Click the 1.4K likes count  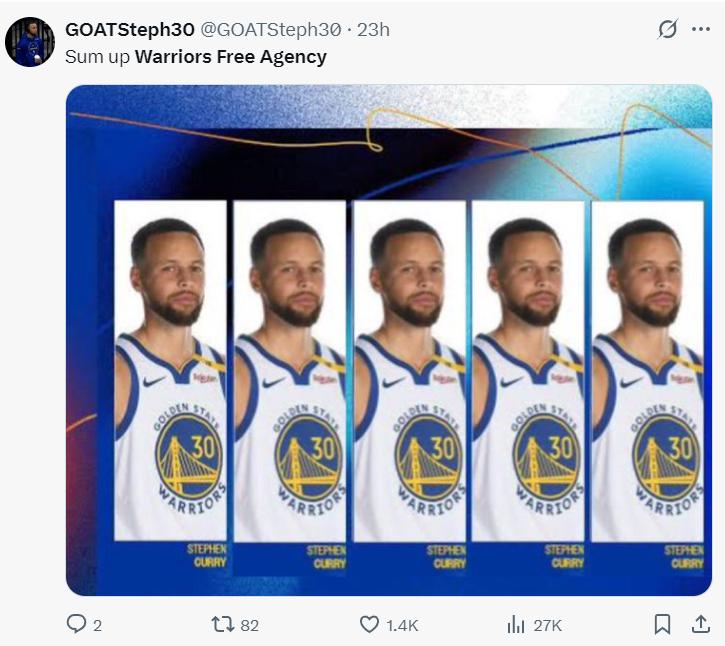[402, 626]
